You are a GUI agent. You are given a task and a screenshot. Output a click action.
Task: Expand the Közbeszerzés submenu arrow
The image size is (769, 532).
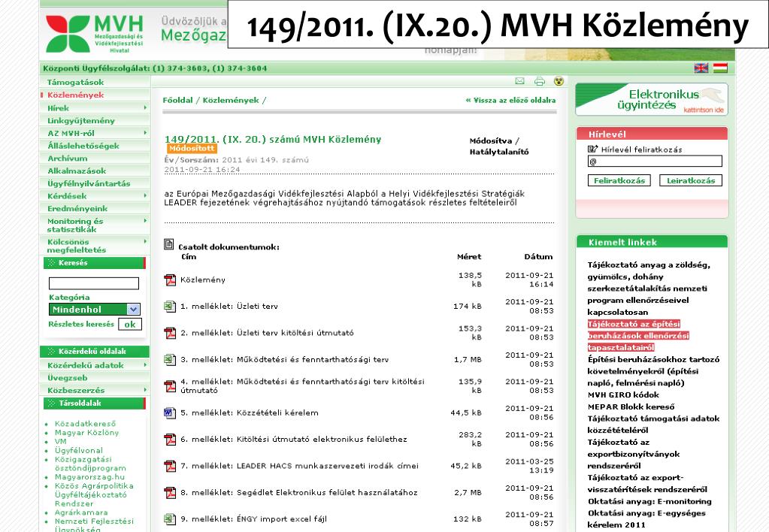click(145, 390)
